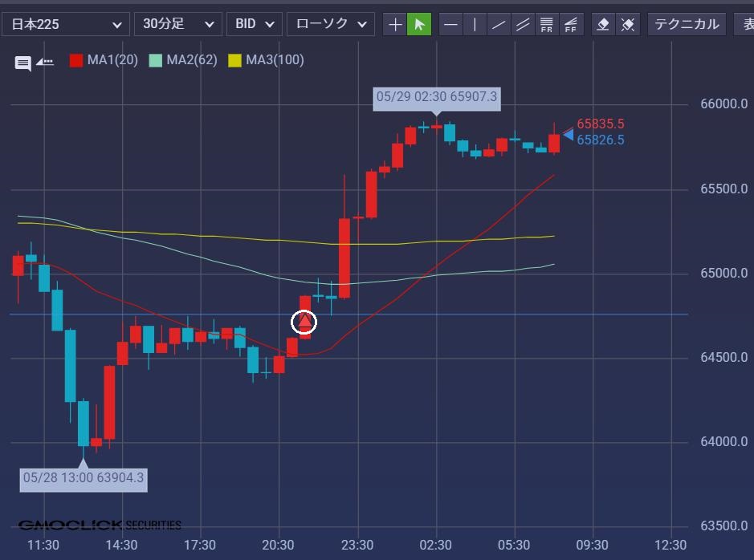Screen dimensions: 754x560
Task: Open the ローソク chart type dropdown
Action: [331, 24]
